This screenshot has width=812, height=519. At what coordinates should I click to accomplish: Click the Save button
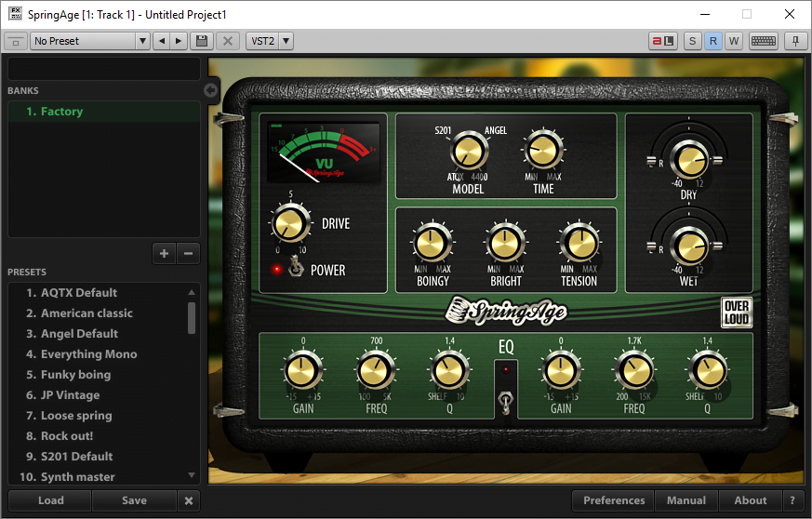[x=134, y=500]
